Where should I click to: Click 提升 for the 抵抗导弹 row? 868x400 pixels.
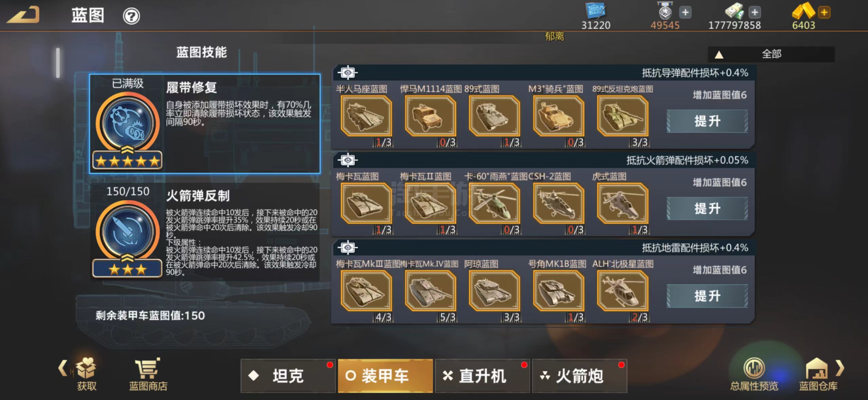point(707,121)
